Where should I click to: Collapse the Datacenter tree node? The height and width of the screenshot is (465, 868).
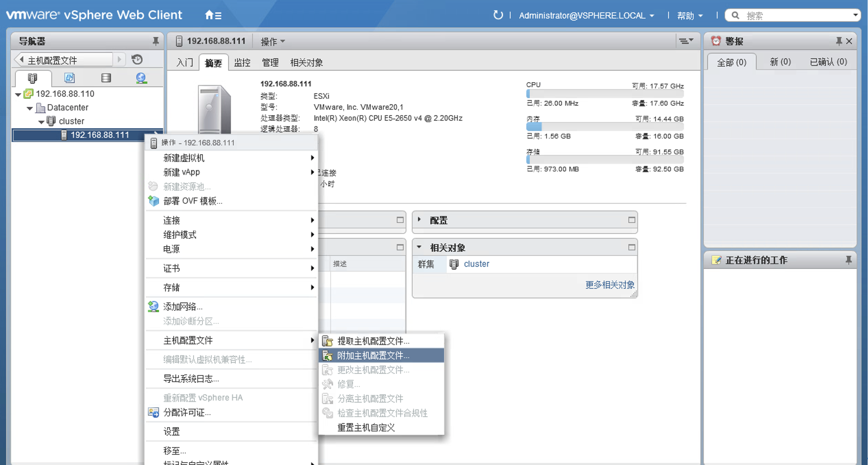pyautogui.click(x=30, y=108)
